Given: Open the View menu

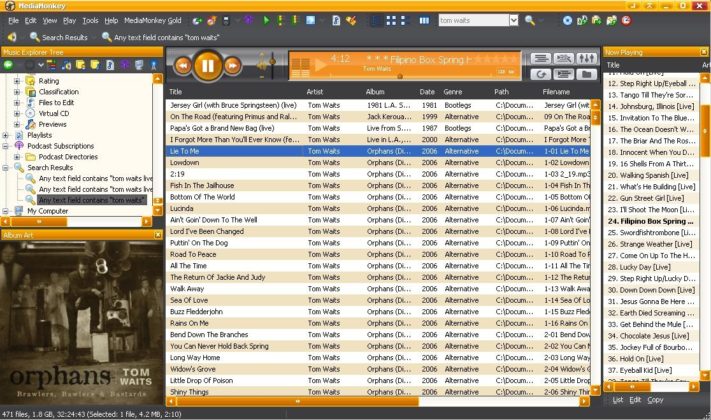Looking at the screenshot, I should pos(50,20).
